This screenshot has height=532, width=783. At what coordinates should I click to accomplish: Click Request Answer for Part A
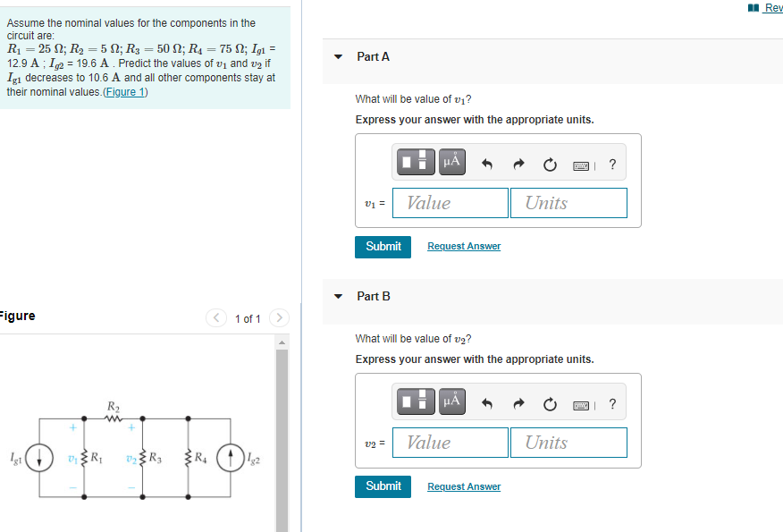463,246
